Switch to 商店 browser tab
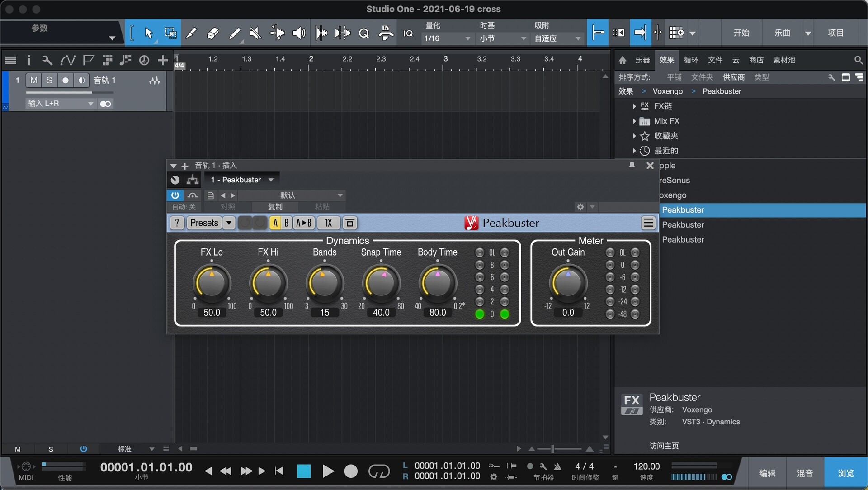 pos(756,60)
